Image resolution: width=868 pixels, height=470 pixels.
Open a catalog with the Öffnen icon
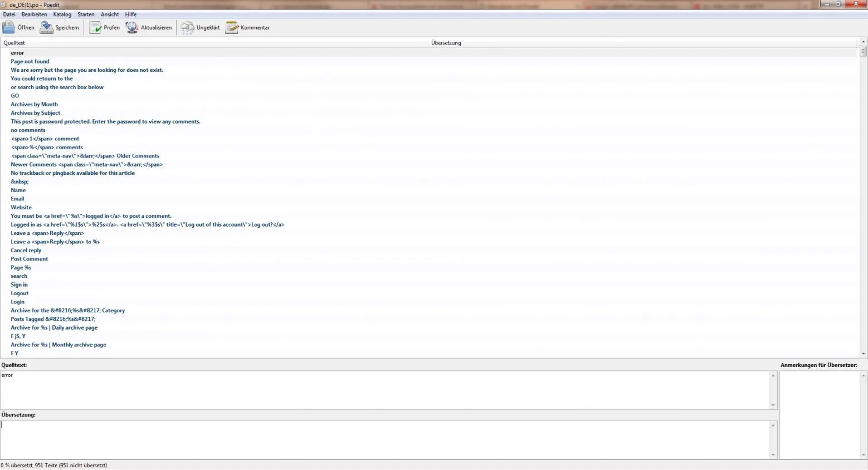[x=9, y=27]
